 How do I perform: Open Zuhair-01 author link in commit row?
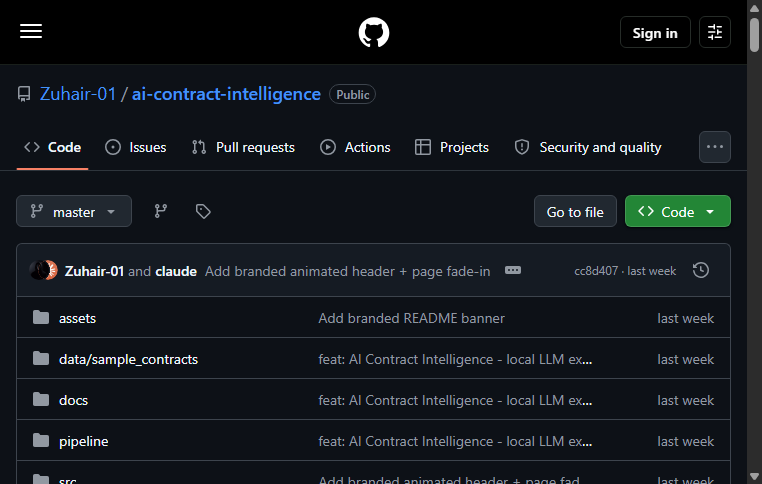94,271
